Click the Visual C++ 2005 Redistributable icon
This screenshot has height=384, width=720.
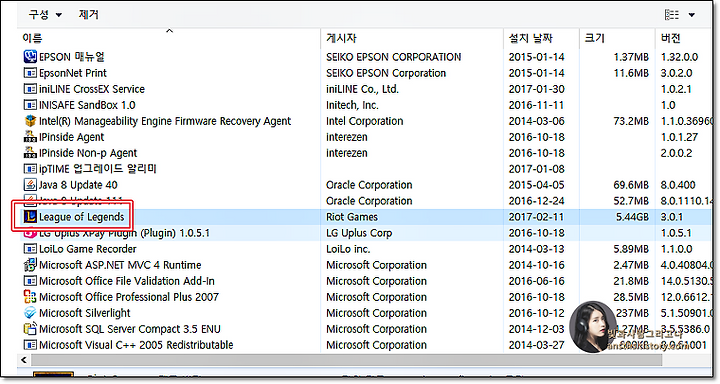pyautogui.click(x=30, y=344)
